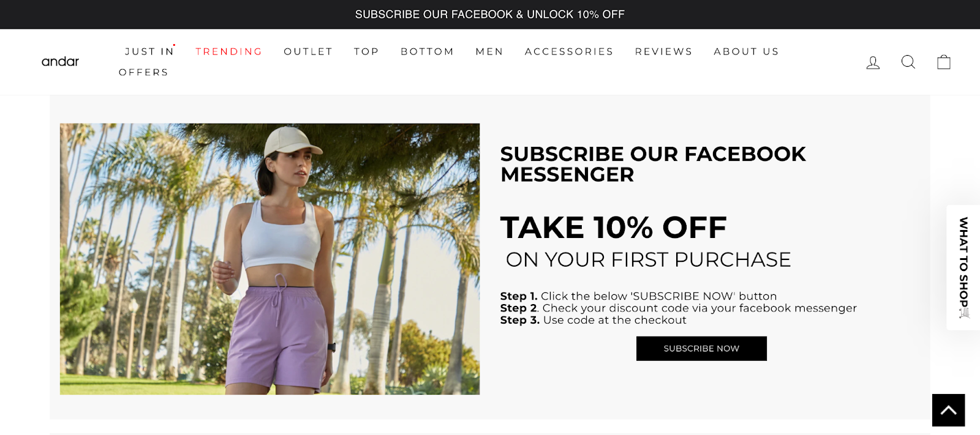Click the Subscribe Now button
Screen dimensions: 980x435
point(701,349)
